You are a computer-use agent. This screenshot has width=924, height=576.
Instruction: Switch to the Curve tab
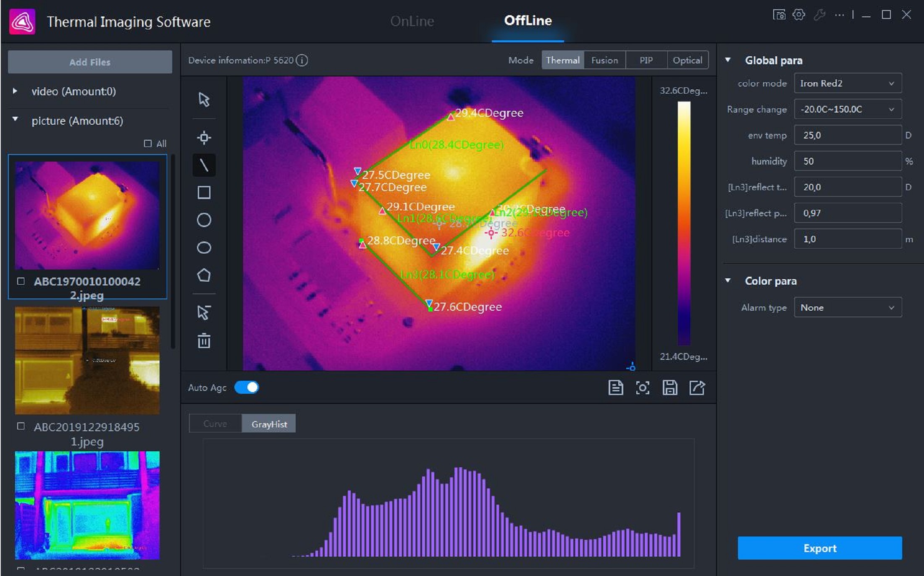[214, 423]
